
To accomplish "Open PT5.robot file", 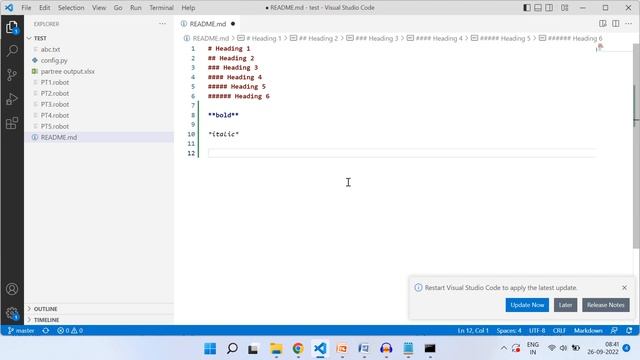I will (x=55, y=126).
